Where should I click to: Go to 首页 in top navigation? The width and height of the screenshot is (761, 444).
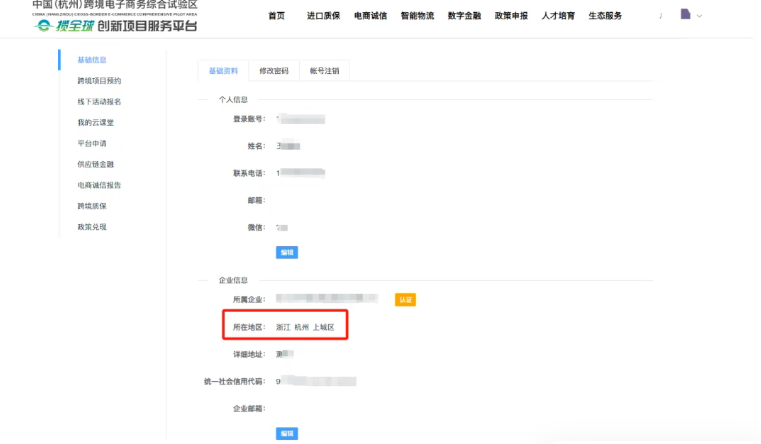pos(277,16)
